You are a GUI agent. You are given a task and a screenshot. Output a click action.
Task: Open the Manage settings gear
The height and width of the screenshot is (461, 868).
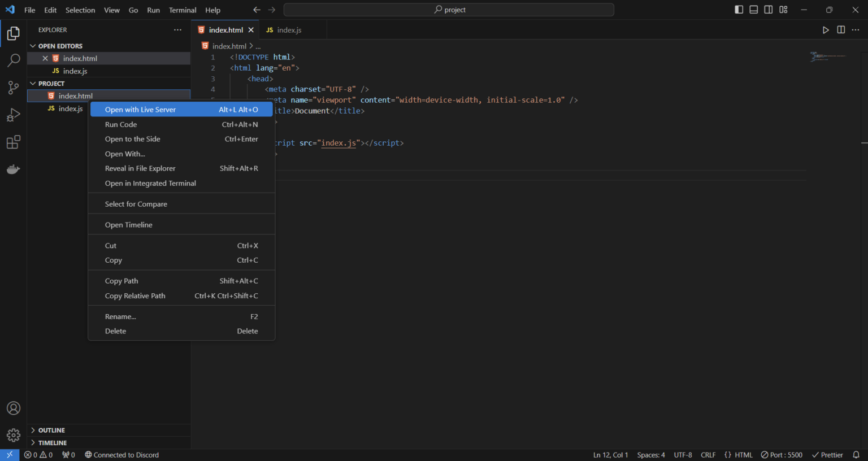coord(14,435)
